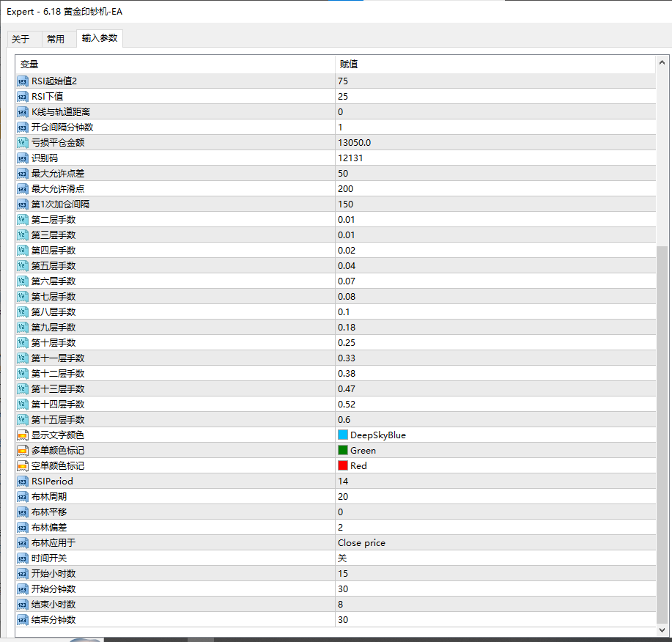Click the color-type icon beside 空单颜色标记
This screenshot has height=642, width=672.
[23, 466]
